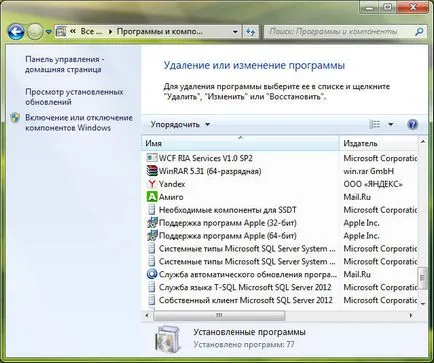Click Apple Inc. publisher in 32-бит row
The width and height of the screenshot is (434, 363).
coord(361,223)
